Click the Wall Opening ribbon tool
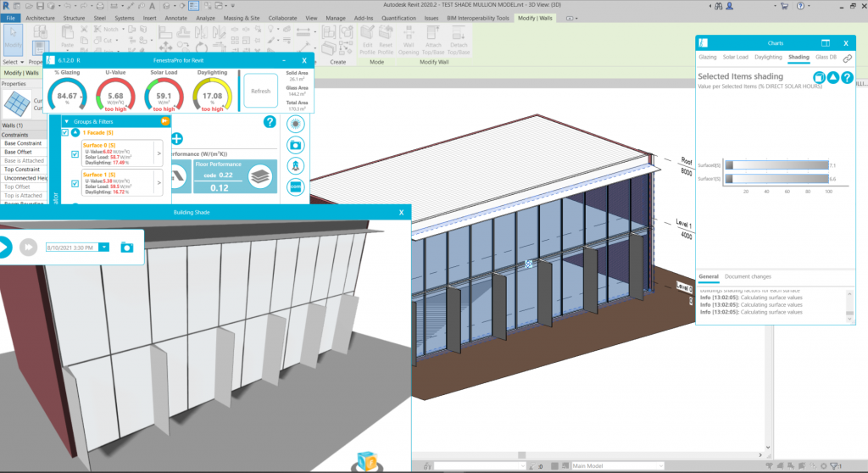This screenshot has width=868, height=473. (409, 41)
